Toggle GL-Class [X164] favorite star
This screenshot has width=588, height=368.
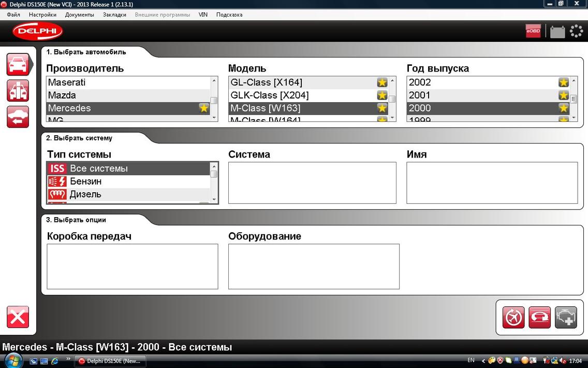click(x=382, y=82)
